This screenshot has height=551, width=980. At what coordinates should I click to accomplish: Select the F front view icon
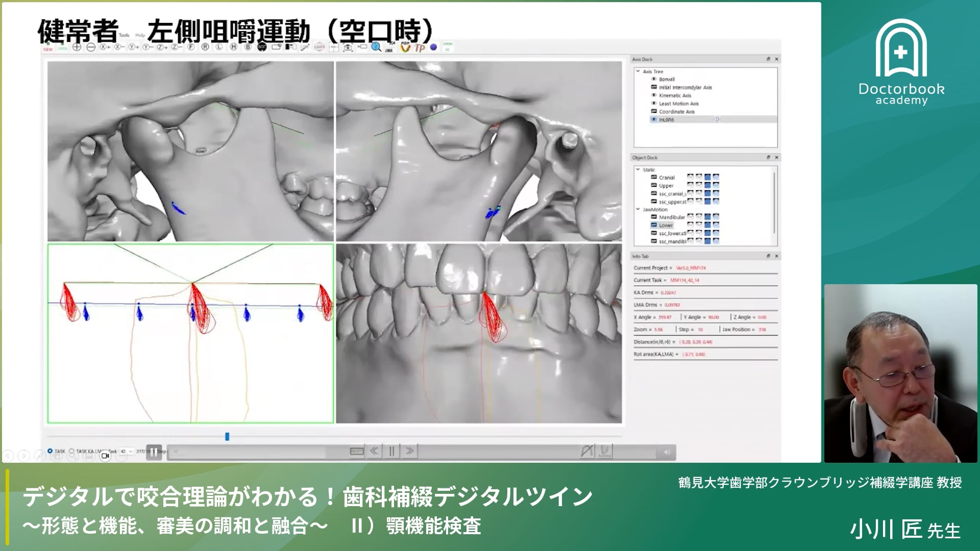point(192,46)
